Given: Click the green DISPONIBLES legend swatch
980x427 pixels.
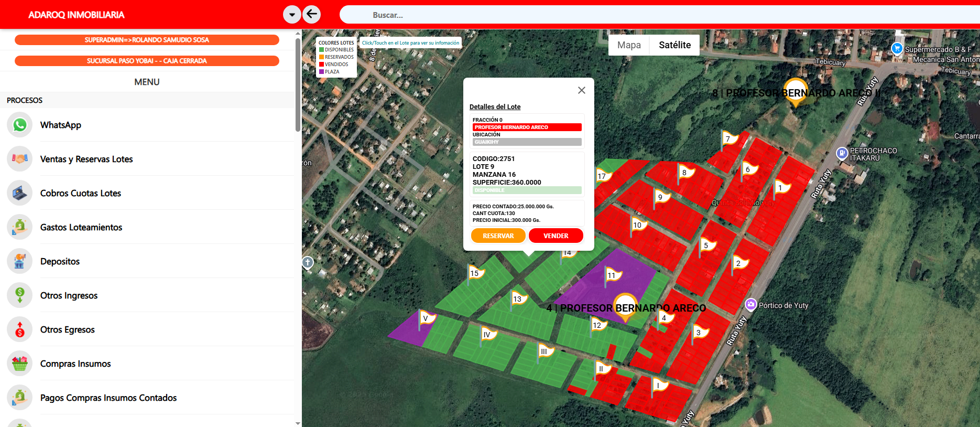Looking at the screenshot, I should click(322, 50).
